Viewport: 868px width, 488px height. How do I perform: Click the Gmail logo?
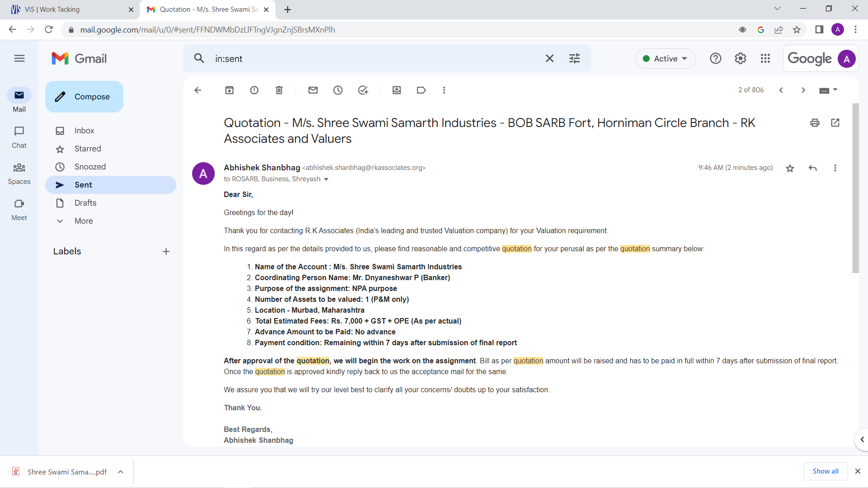click(x=79, y=58)
